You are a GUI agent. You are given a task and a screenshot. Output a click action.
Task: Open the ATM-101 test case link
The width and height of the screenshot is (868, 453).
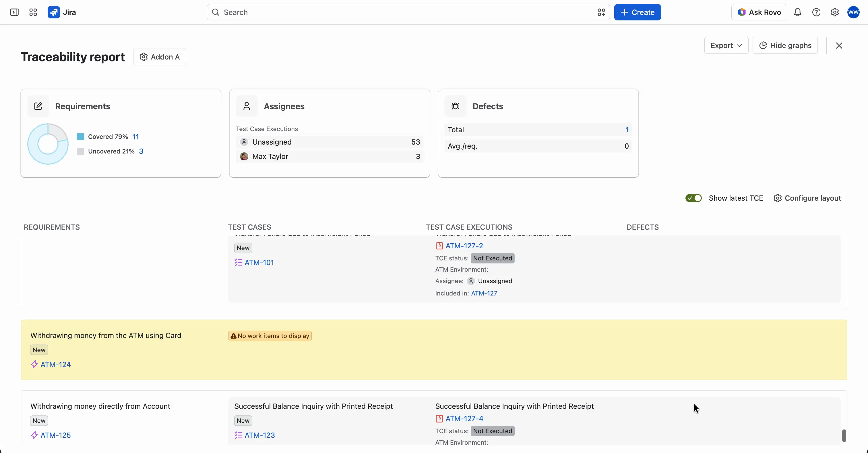pos(259,263)
